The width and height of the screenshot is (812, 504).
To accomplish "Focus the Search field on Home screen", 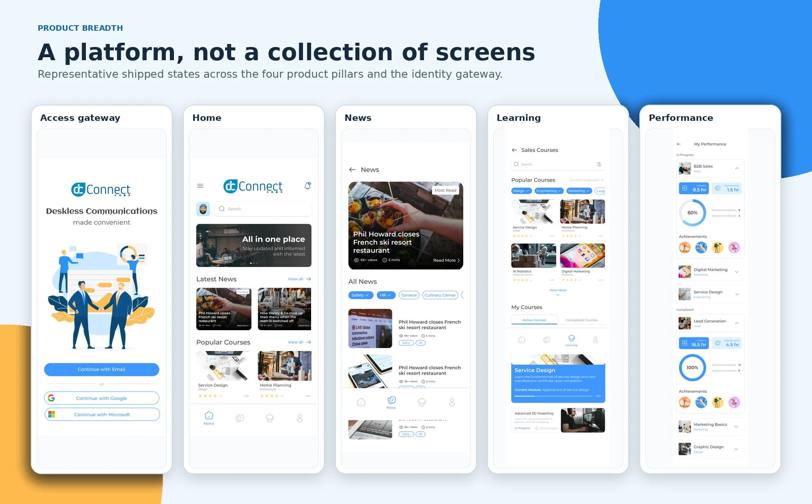I will click(x=263, y=209).
